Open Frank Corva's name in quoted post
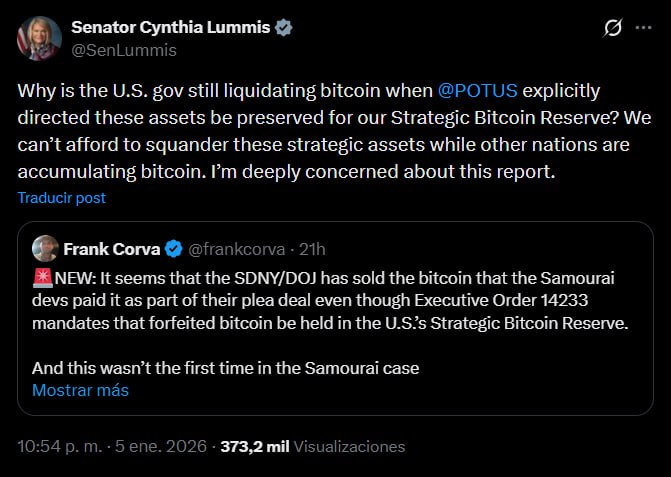The width and height of the screenshot is (671, 477). pyautogui.click(x=111, y=248)
